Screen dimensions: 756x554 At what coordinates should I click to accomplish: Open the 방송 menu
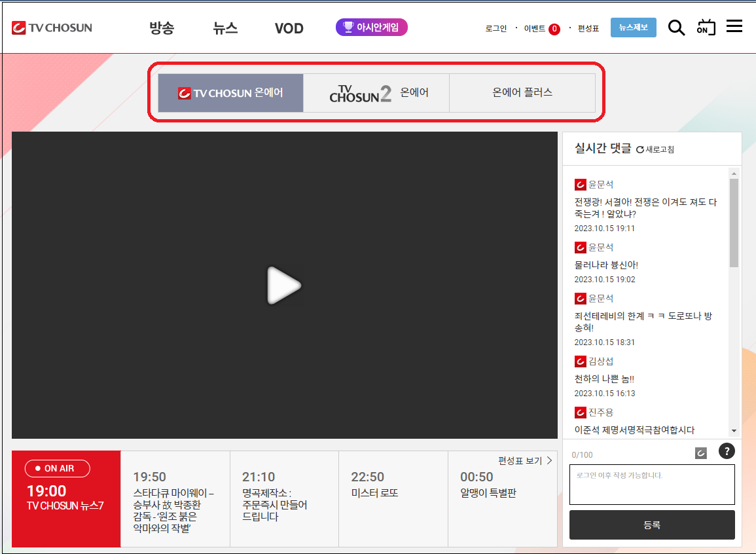161,28
